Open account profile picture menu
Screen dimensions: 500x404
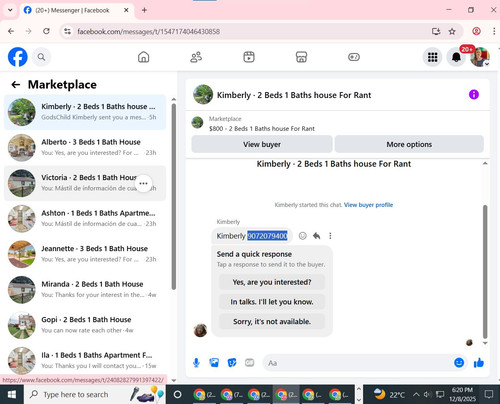(480, 57)
